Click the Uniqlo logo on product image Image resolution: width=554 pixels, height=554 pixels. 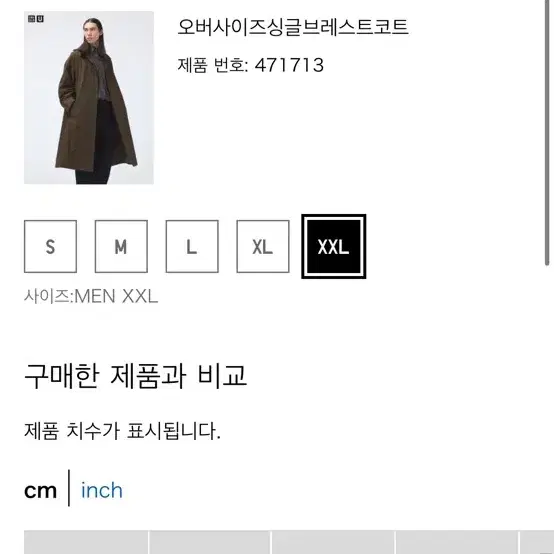36,18
